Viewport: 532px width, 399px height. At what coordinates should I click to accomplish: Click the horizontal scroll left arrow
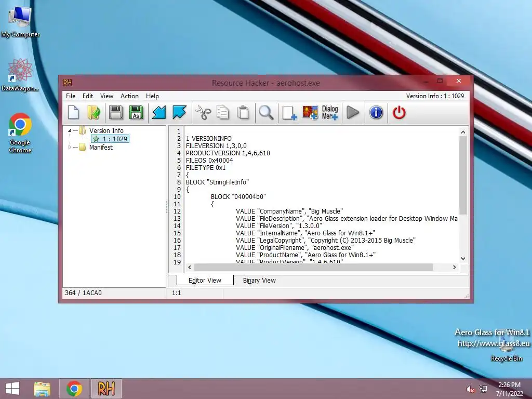190,268
